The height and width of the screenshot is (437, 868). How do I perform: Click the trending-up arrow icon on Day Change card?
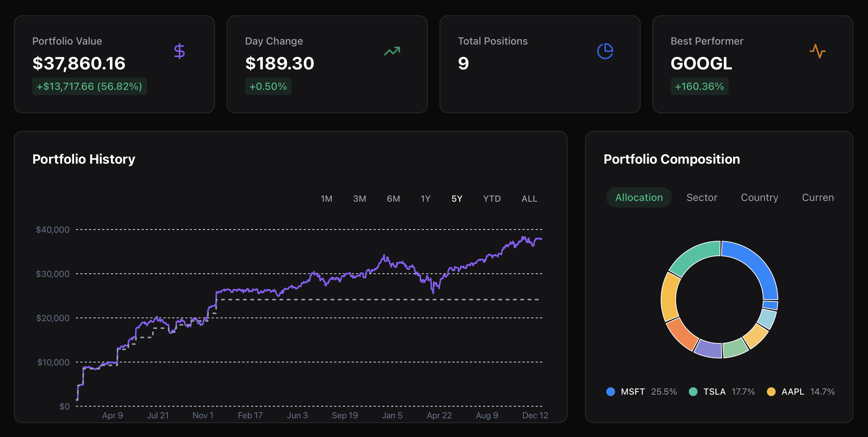click(392, 51)
